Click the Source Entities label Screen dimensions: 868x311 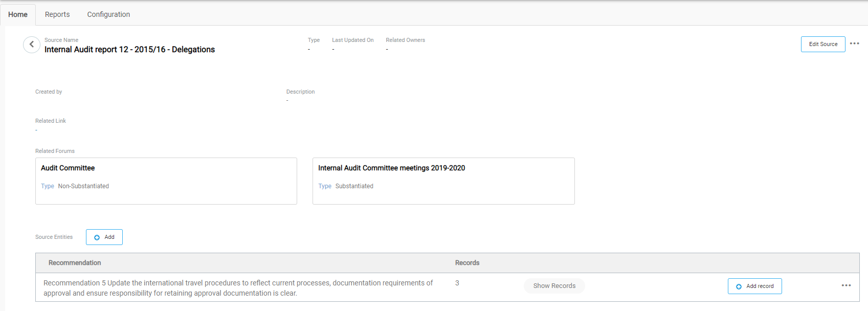[x=54, y=237]
